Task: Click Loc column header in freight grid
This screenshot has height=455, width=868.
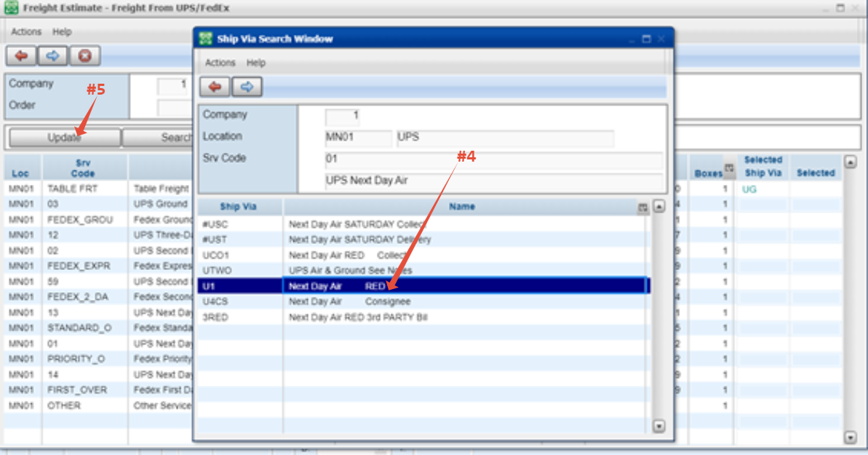Action: point(21,173)
